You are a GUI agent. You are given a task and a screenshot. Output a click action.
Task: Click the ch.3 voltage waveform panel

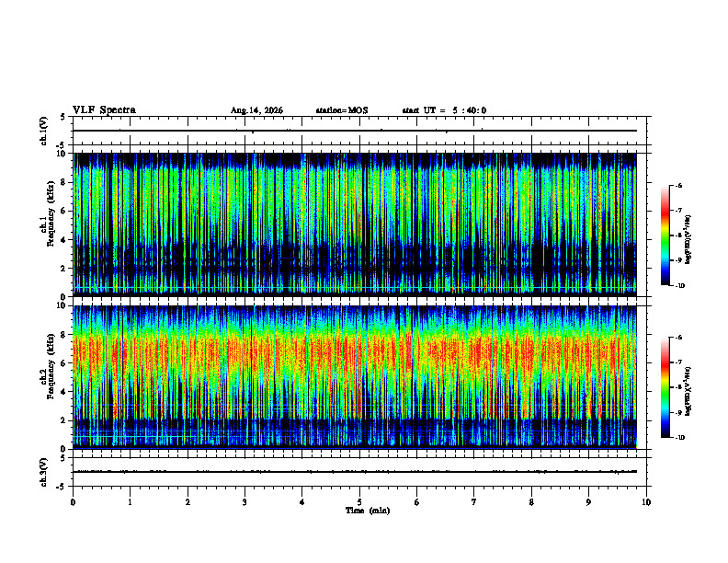click(361, 472)
